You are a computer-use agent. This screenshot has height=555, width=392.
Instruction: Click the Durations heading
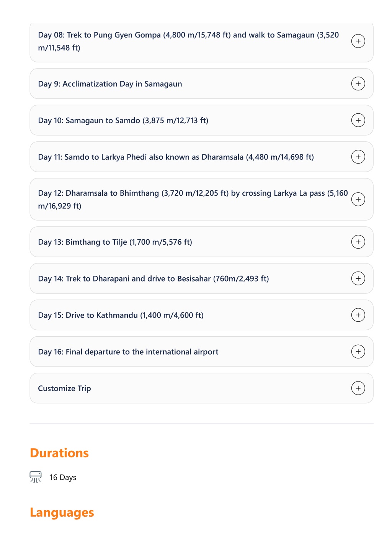point(59,453)
